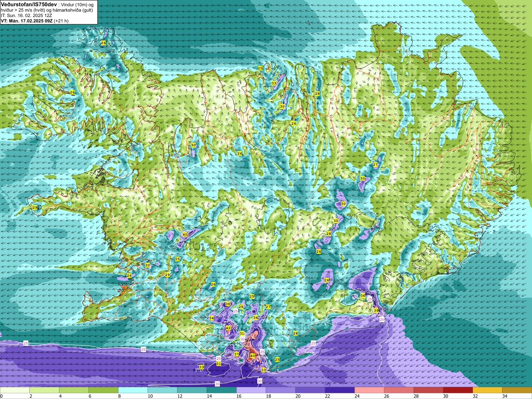Click the "24" tick label on the legend
Viewport: 532px width, 399px height.
tap(357, 396)
